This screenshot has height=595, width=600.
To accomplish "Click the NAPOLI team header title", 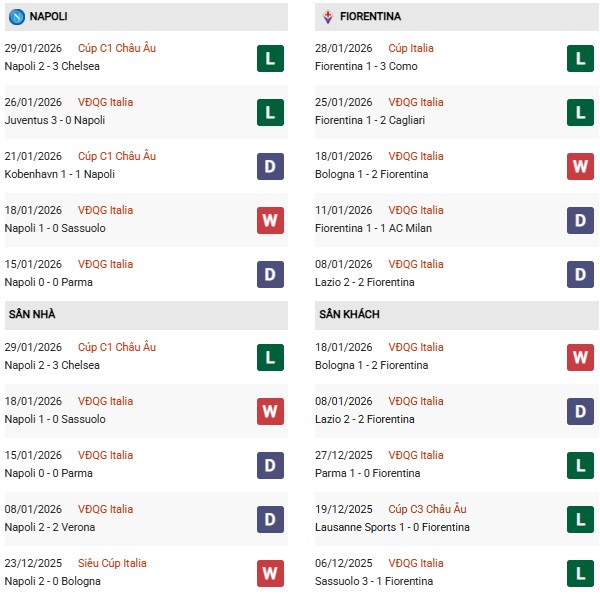I will [49, 16].
